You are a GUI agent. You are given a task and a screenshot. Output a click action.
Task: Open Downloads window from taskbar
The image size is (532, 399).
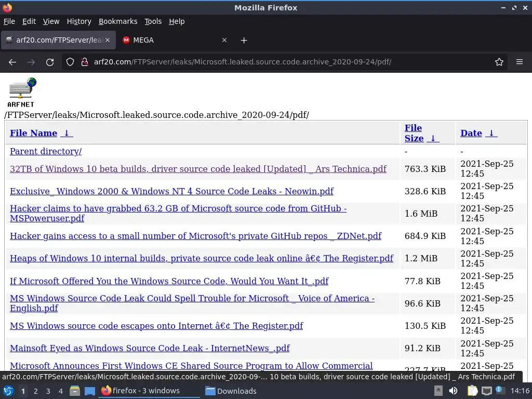[231, 391]
